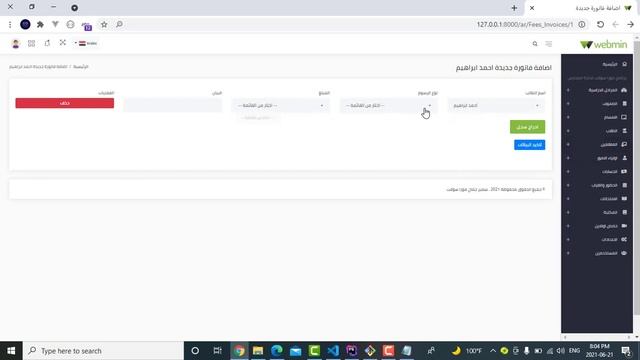Expand الحضور والغياب (attendance) sidebar plus sign
The image size is (640, 360).
(568, 185)
